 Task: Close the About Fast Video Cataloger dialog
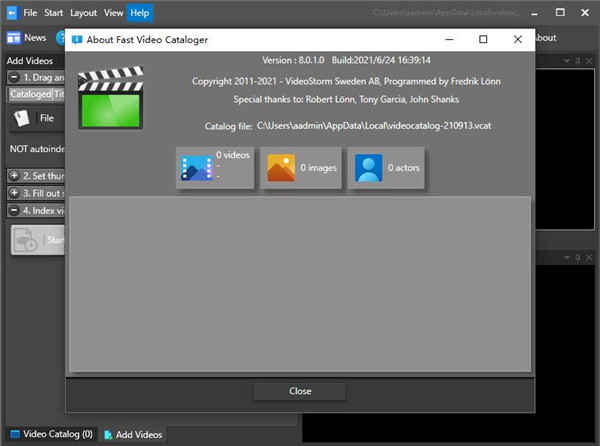click(x=517, y=39)
